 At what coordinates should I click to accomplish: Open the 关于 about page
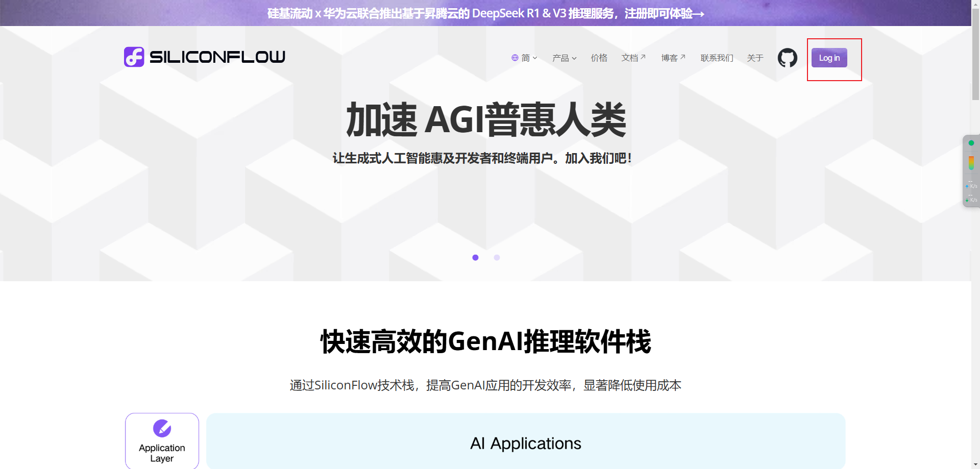click(x=755, y=58)
